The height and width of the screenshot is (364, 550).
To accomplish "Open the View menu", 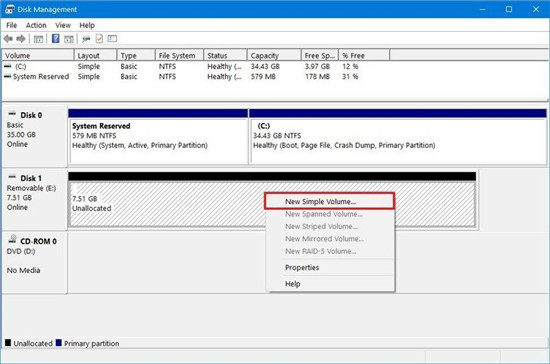I will pyautogui.click(x=63, y=25).
